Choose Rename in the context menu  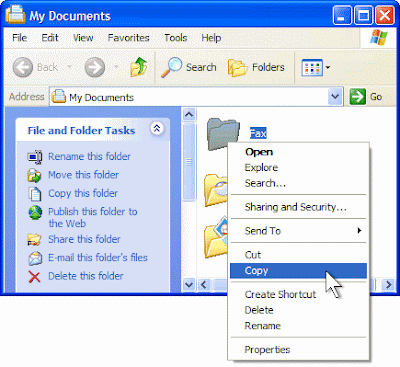[x=299, y=326]
